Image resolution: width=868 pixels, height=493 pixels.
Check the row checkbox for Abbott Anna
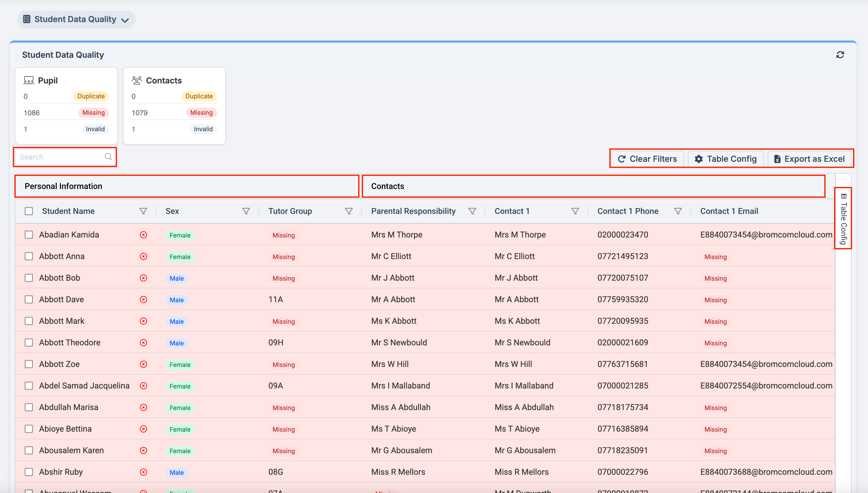coord(29,256)
